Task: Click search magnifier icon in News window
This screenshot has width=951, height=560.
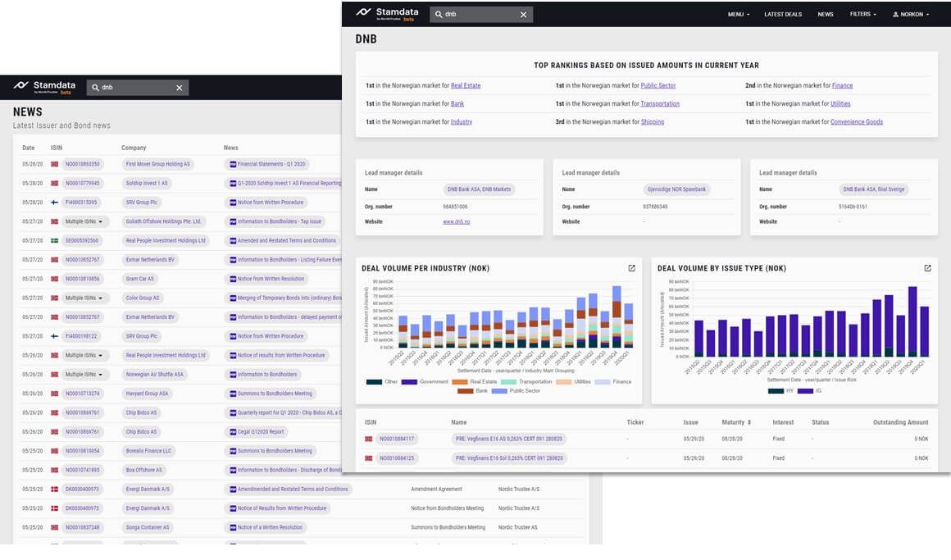Action: pos(95,88)
